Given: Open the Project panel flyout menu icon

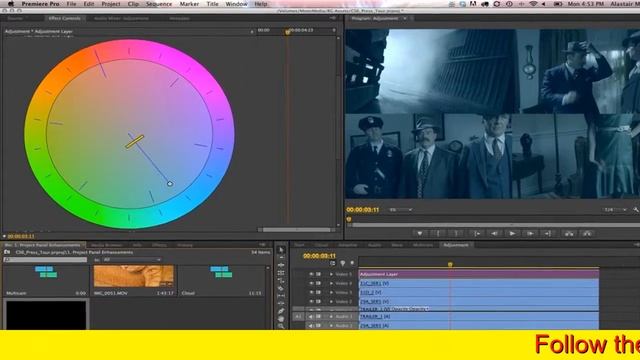Looking at the screenshot, I should click(262, 245).
